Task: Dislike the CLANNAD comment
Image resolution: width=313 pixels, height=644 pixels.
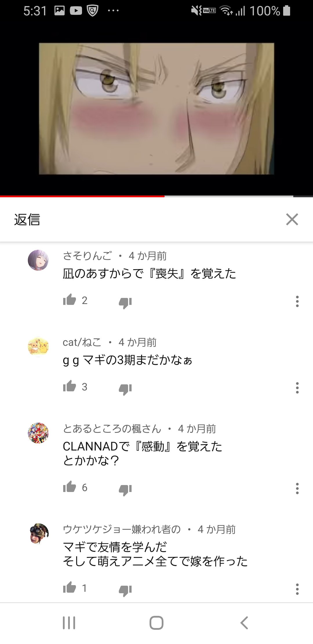Action: tap(125, 490)
